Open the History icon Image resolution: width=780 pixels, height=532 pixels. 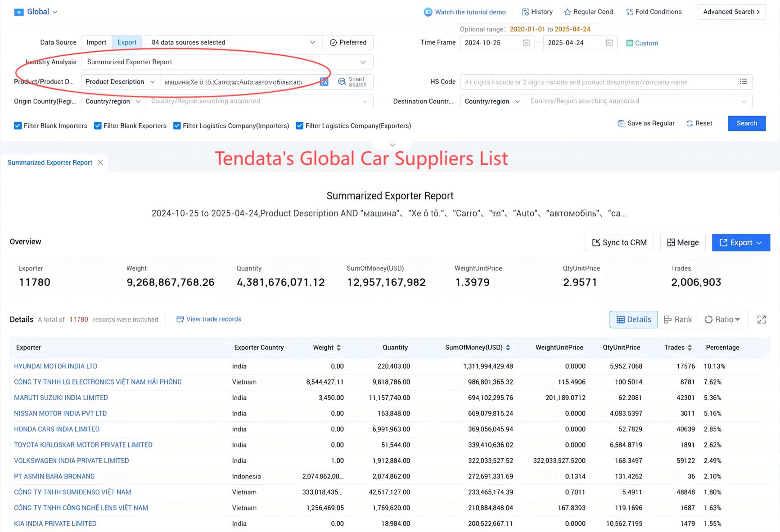click(x=525, y=12)
